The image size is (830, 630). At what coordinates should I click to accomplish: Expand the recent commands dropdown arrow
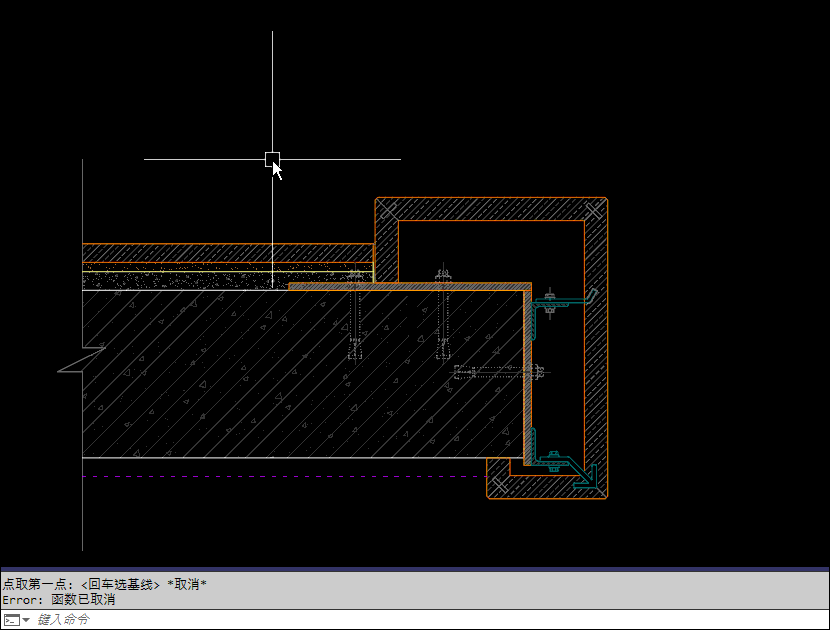point(26,620)
